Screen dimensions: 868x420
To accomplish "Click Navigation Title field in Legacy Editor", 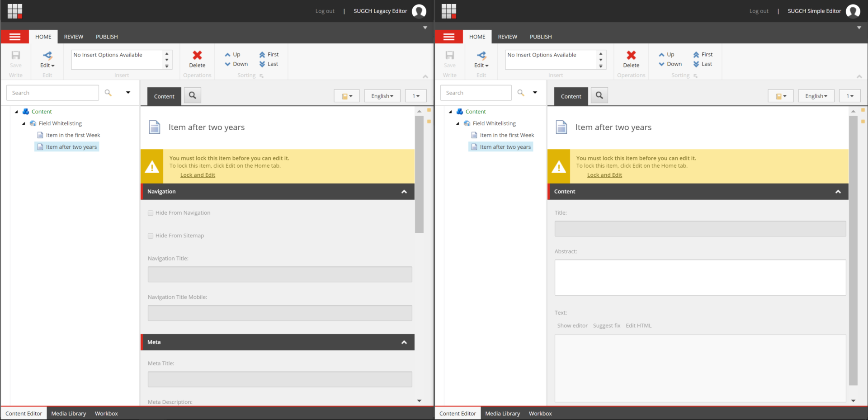I will click(x=280, y=274).
